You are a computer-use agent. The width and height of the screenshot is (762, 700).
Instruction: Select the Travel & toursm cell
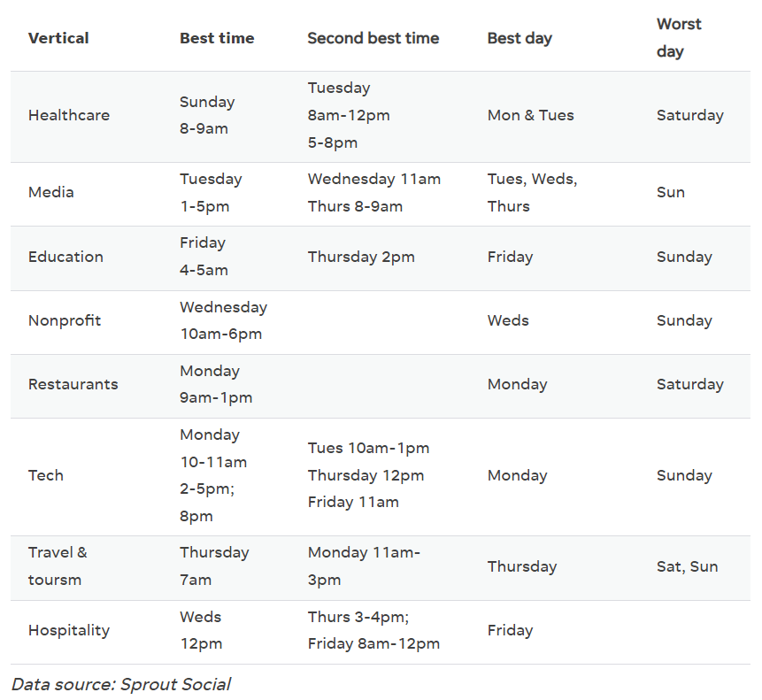tap(58, 566)
